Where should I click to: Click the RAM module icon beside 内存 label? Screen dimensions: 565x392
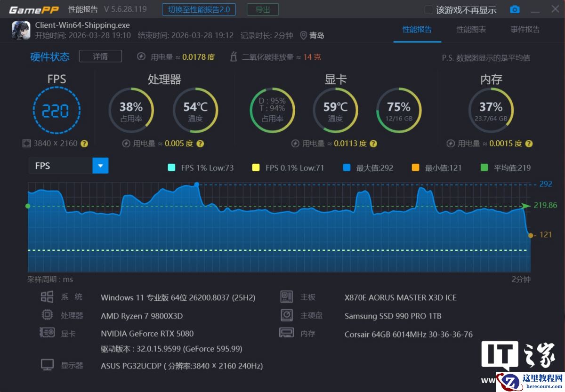286,333
